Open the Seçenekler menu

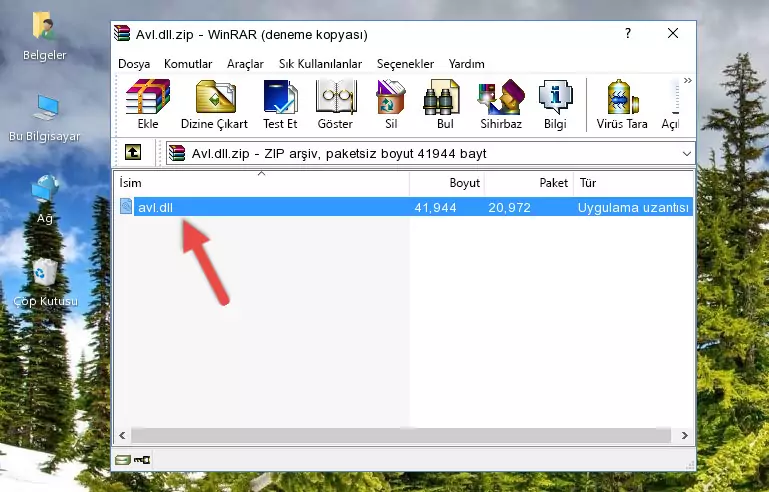[x=405, y=64]
